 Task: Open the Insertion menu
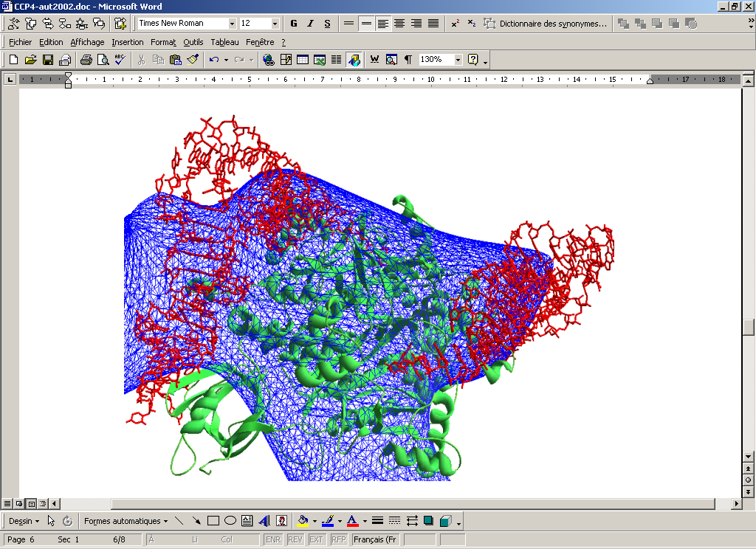click(128, 42)
